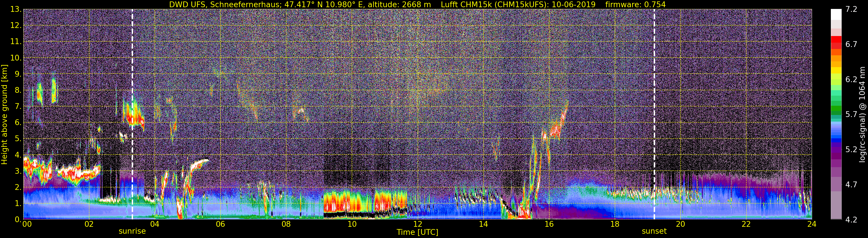This screenshot has height=238, width=868.
Task: Click the '1.' height axis tick
Action: click(x=18, y=203)
